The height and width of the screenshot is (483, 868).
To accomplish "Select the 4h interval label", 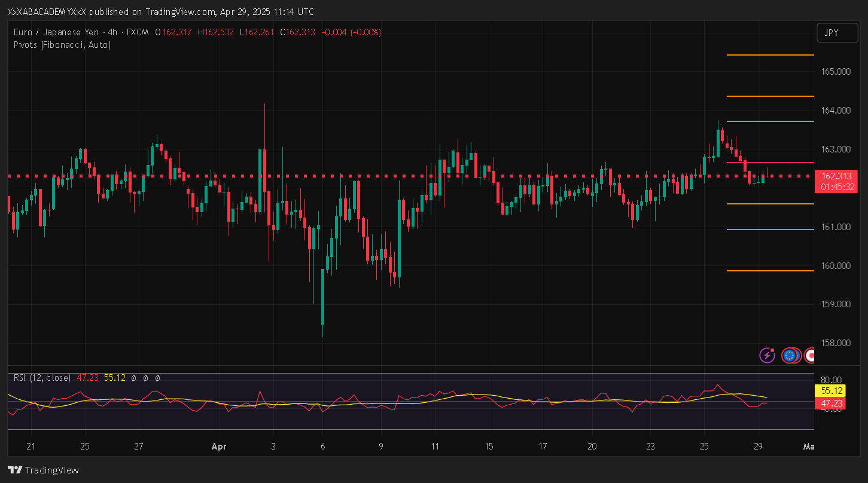I will (112, 32).
